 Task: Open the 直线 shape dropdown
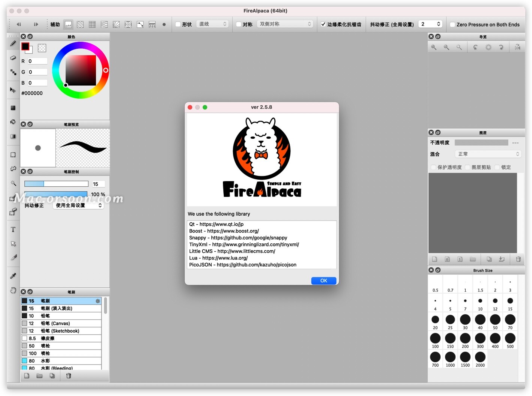212,24
